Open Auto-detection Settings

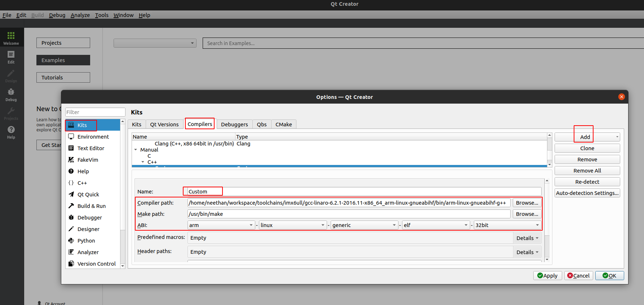pyautogui.click(x=587, y=193)
